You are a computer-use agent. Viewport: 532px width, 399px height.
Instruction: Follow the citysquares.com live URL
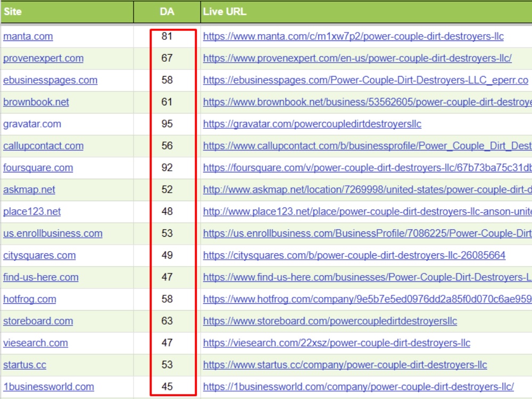(x=354, y=255)
